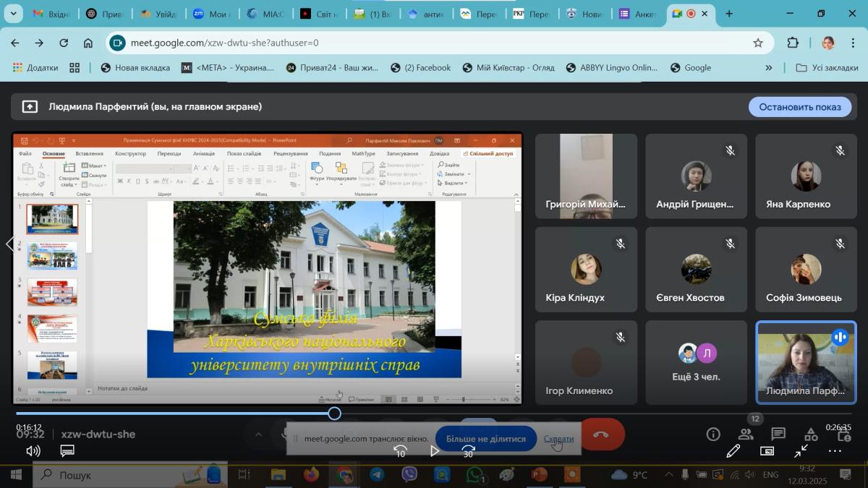
Task: Rewind the recording 10 seconds
Action: pos(400,451)
